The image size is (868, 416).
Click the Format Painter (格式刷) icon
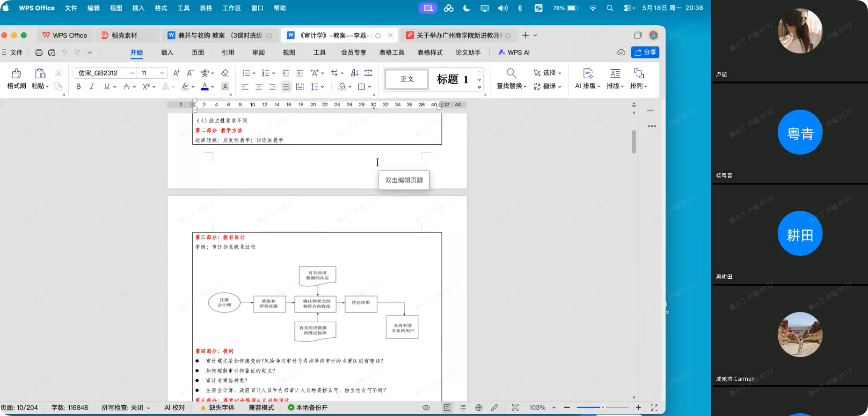pos(16,74)
